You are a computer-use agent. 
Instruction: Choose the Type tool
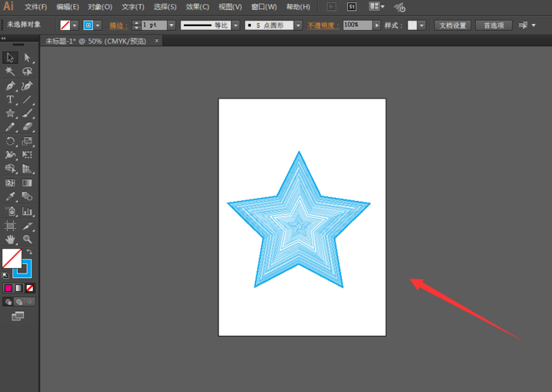10,99
